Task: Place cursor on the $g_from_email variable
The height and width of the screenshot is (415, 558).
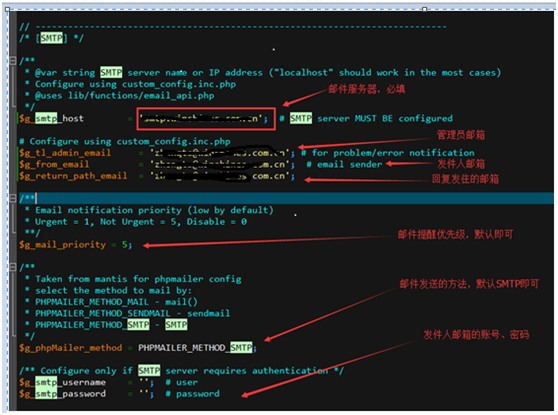Action: 54,164
